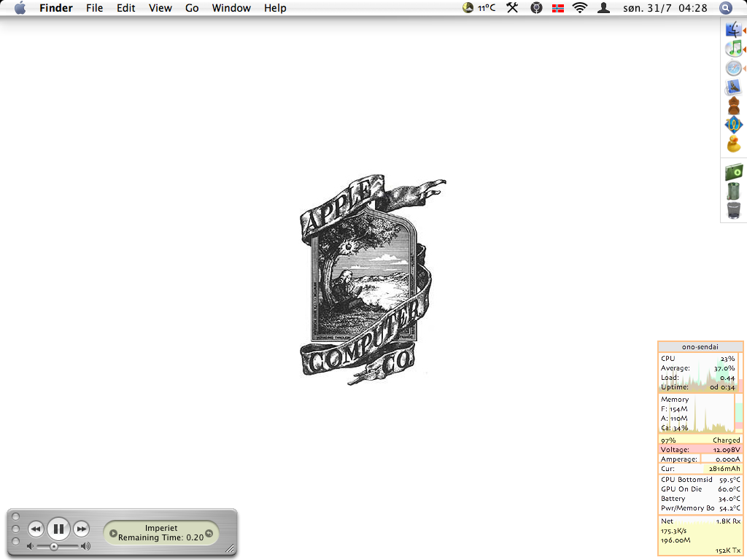
Task: Click Remaining Time text in iTunes display
Action: coord(161,537)
